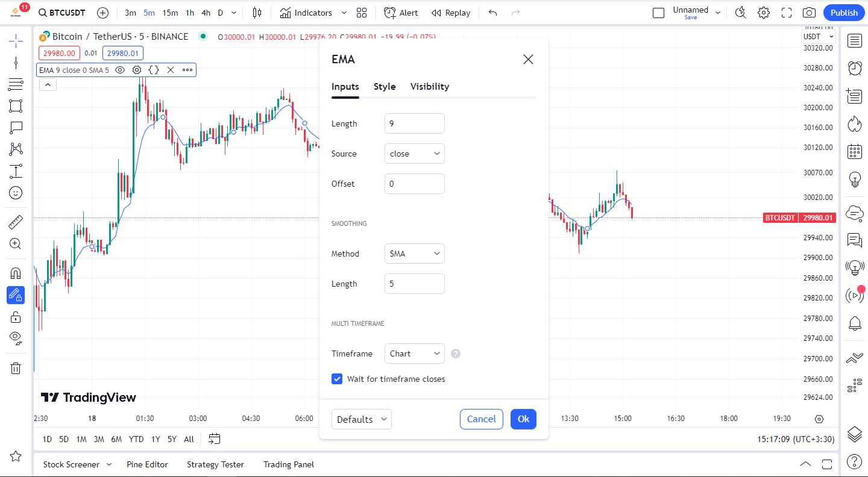
Task: Select the layout setup square icon
Action: point(659,13)
